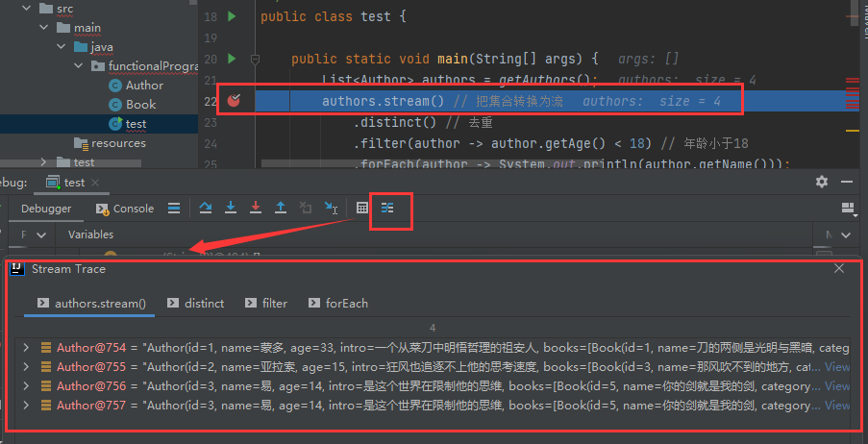Click the green run arrow at line 18
868x444 pixels.
click(232, 16)
